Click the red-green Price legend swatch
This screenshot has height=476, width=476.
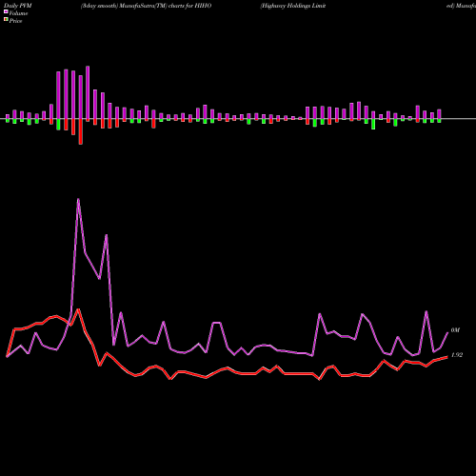(6, 20)
